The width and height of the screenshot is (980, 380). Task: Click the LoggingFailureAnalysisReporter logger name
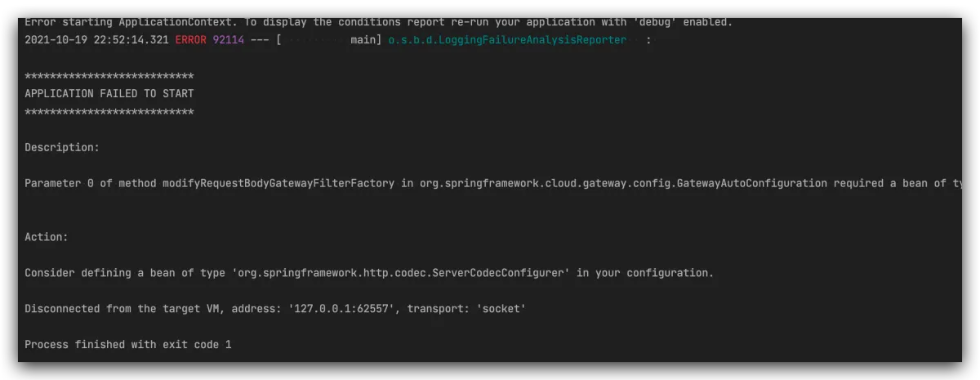pos(506,40)
